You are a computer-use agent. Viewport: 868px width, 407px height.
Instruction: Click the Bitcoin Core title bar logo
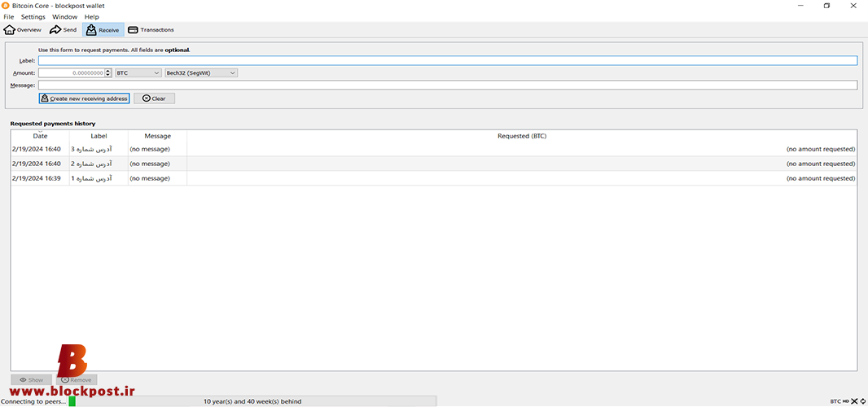point(6,6)
